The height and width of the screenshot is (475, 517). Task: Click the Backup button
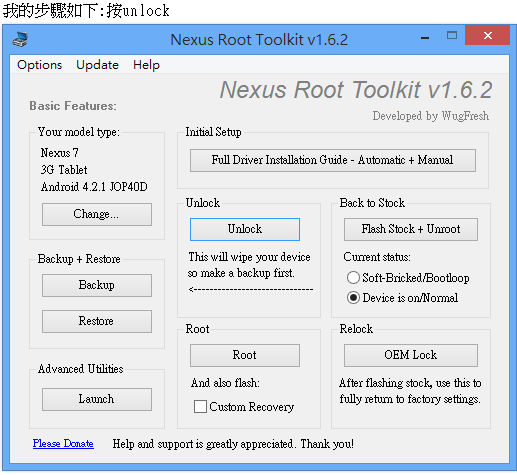[97, 285]
